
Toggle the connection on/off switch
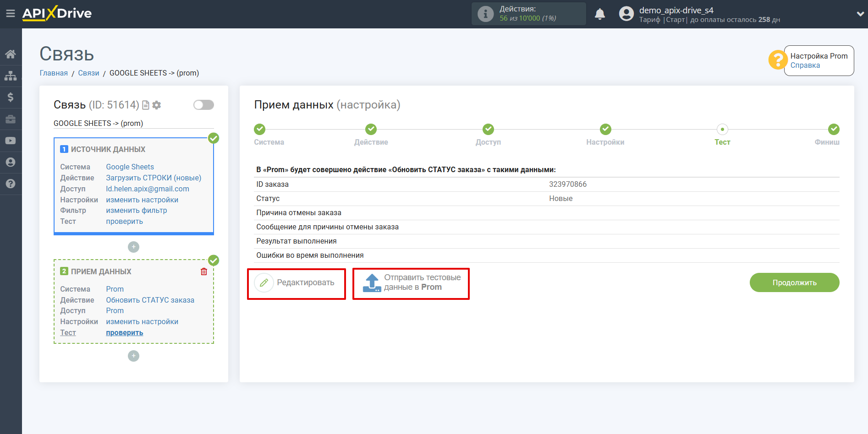click(203, 105)
